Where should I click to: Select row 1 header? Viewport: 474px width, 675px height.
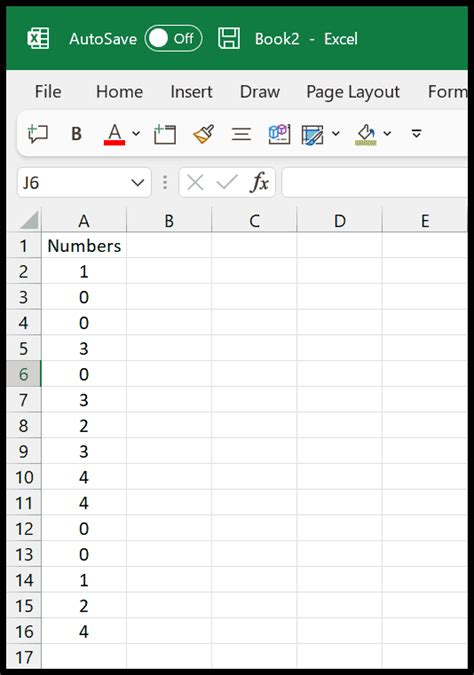[x=24, y=246]
